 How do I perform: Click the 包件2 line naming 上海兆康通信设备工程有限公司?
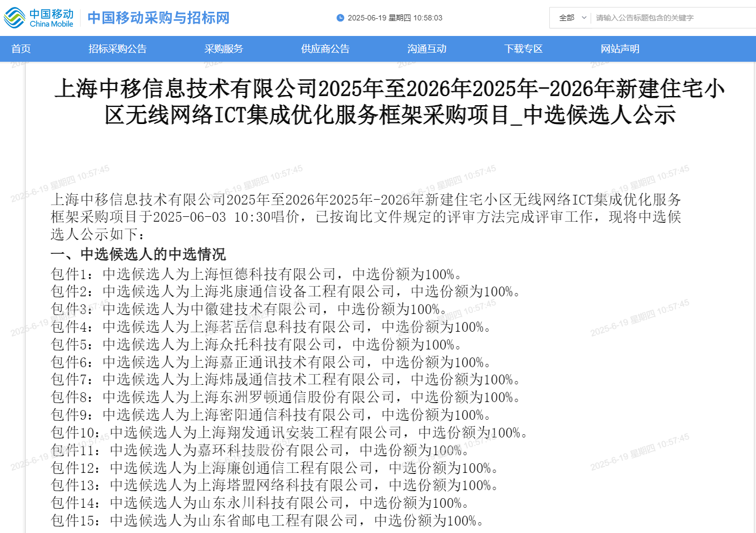coord(286,291)
